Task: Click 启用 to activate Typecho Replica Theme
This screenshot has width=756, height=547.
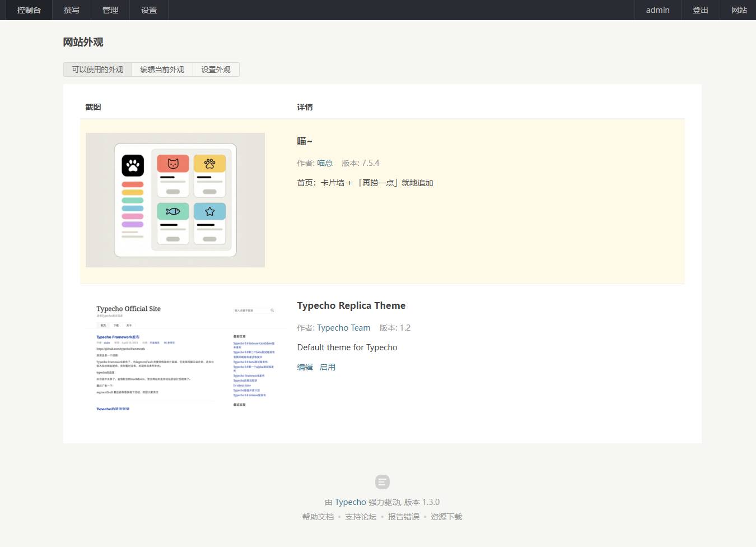Action: coord(328,367)
